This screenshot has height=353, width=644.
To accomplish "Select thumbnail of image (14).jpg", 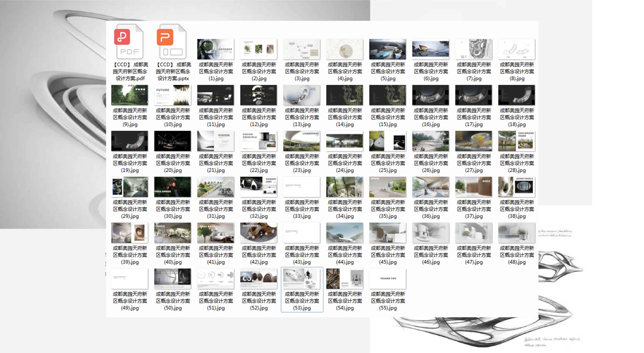I will click(344, 95).
